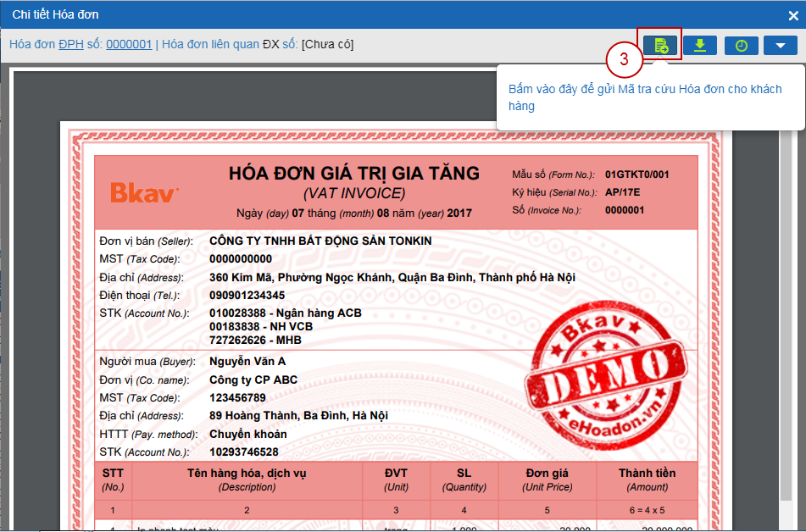806x532 pixels.
Task: Click the Đơn giá (Unit Price) header
Action: click(x=547, y=479)
